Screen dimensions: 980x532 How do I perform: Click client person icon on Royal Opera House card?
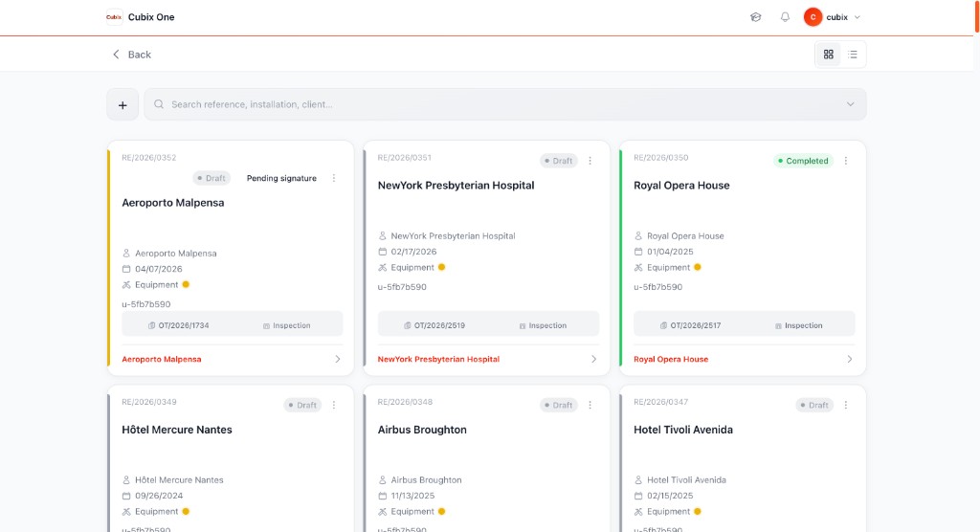click(638, 235)
